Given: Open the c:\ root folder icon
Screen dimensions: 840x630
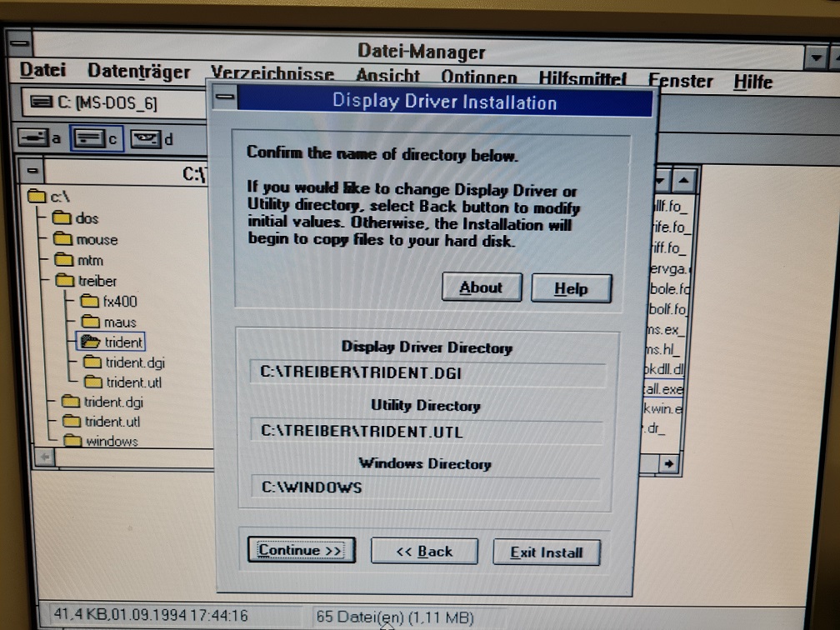Looking at the screenshot, I should pos(37,197).
